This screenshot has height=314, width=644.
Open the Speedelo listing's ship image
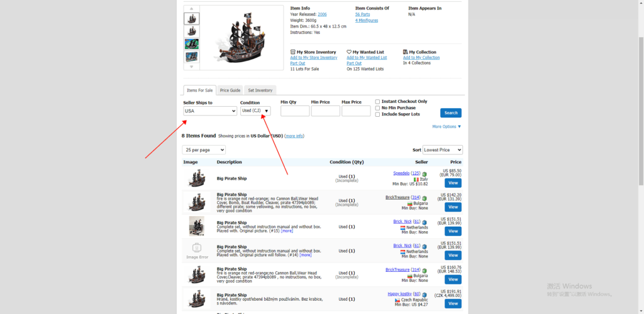pyautogui.click(x=197, y=179)
